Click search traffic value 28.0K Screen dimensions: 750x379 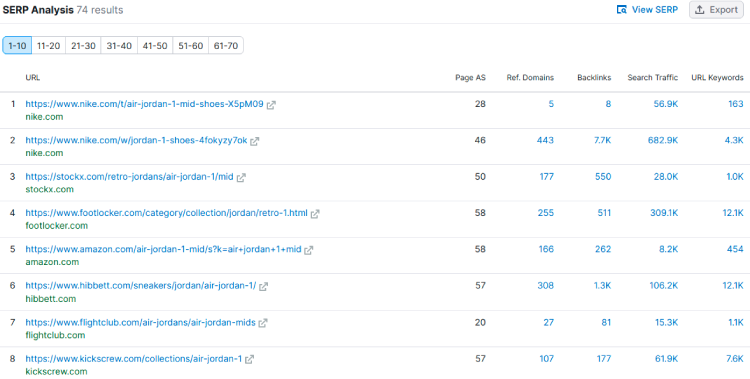pos(666,177)
